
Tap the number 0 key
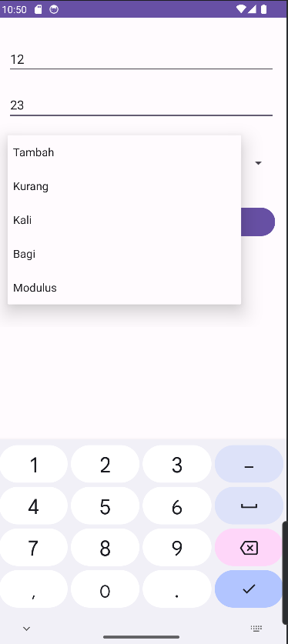(x=105, y=589)
